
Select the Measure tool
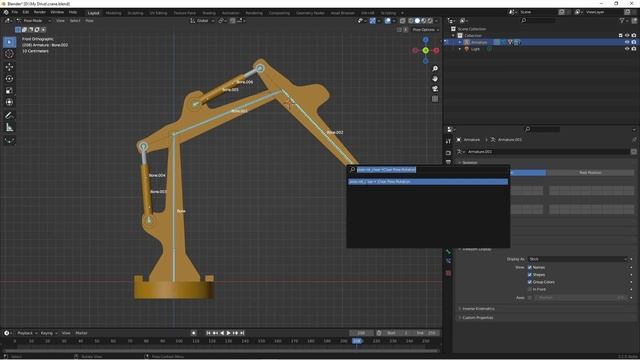[x=9, y=127]
